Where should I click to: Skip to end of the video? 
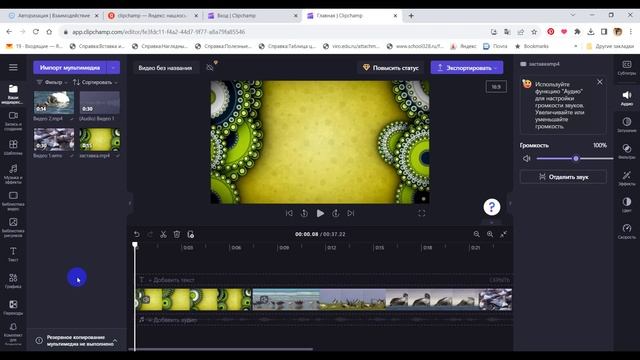tap(351, 213)
